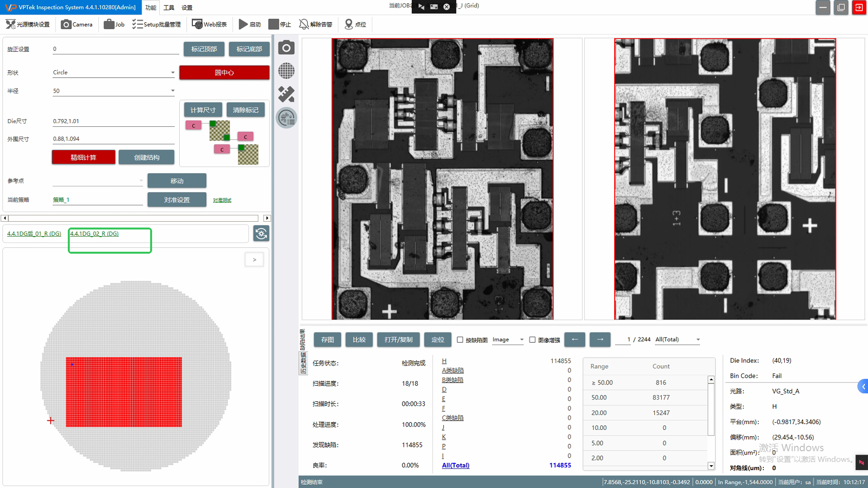Click the 定位 locate button
The height and width of the screenshot is (488, 868).
pyautogui.click(x=437, y=339)
